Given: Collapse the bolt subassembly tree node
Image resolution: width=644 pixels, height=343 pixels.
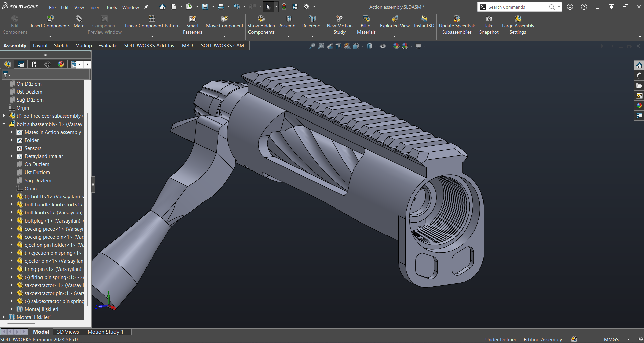Looking at the screenshot, I should [4, 124].
